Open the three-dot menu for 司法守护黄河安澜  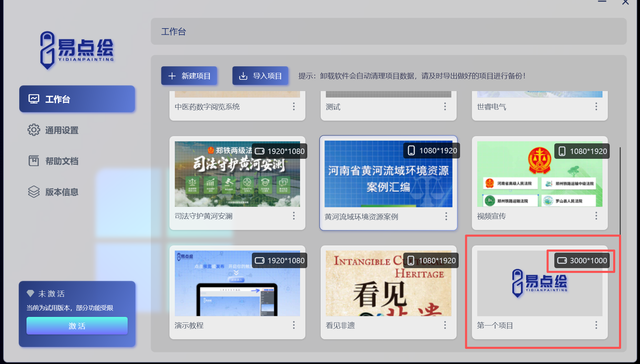(294, 216)
